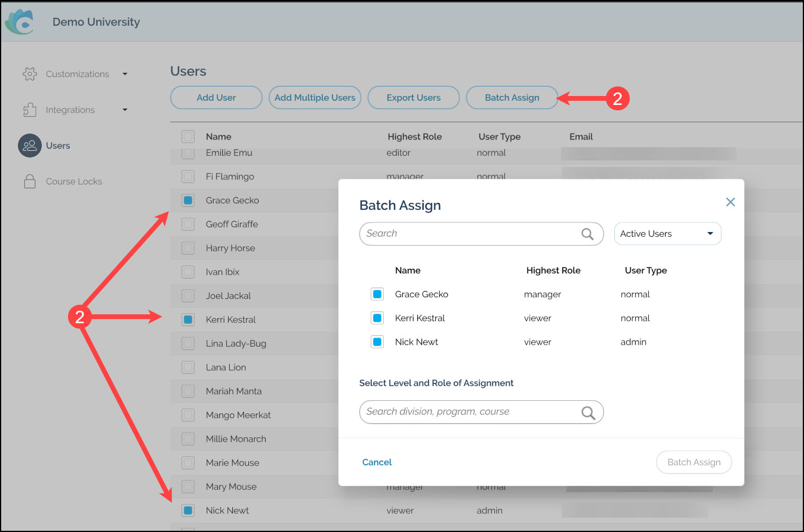Click the Users people icon in sidebar
This screenshot has height=532, width=804.
click(29, 146)
